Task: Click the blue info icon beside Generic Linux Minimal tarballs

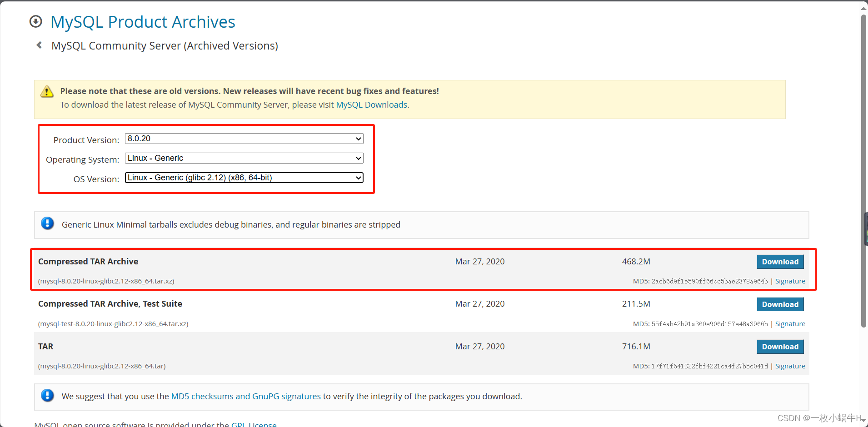Action: 47,223
